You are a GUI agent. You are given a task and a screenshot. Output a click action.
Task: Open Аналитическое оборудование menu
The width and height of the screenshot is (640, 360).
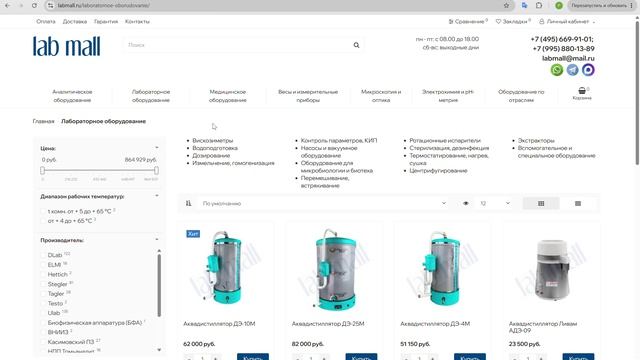[72, 96]
